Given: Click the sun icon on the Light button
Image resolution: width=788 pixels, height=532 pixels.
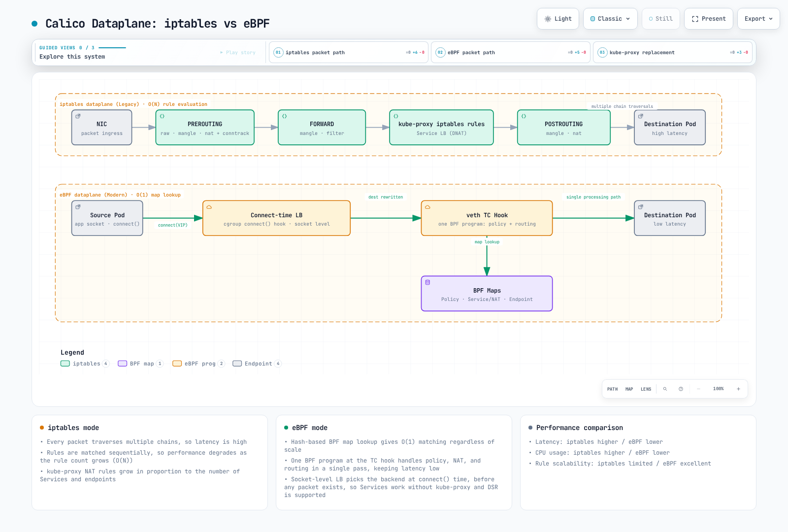Looking at the screenshot, I should [x=548, y=19].
